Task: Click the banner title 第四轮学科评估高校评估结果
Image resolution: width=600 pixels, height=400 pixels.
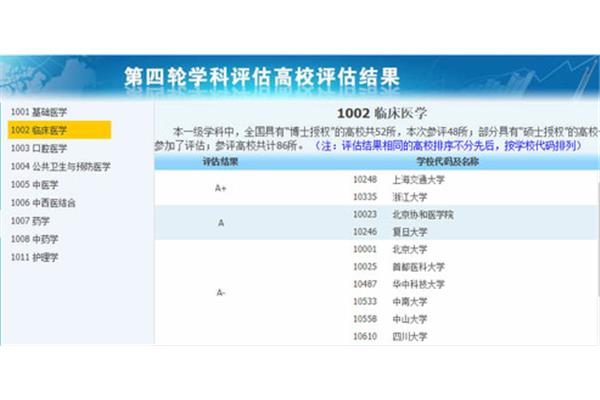Action: (262, 77)
